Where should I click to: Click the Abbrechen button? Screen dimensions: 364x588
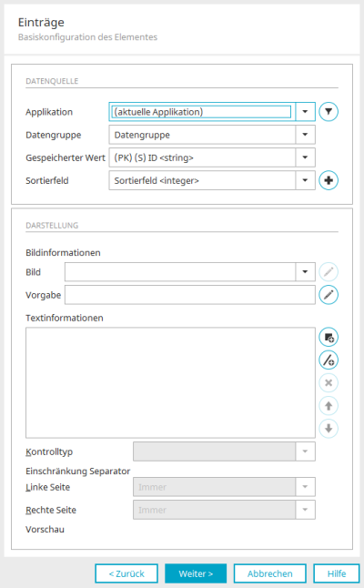coord(270,573)
